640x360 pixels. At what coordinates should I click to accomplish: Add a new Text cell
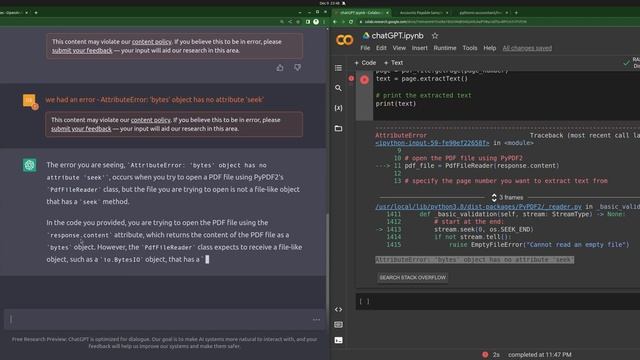[393, 63]
